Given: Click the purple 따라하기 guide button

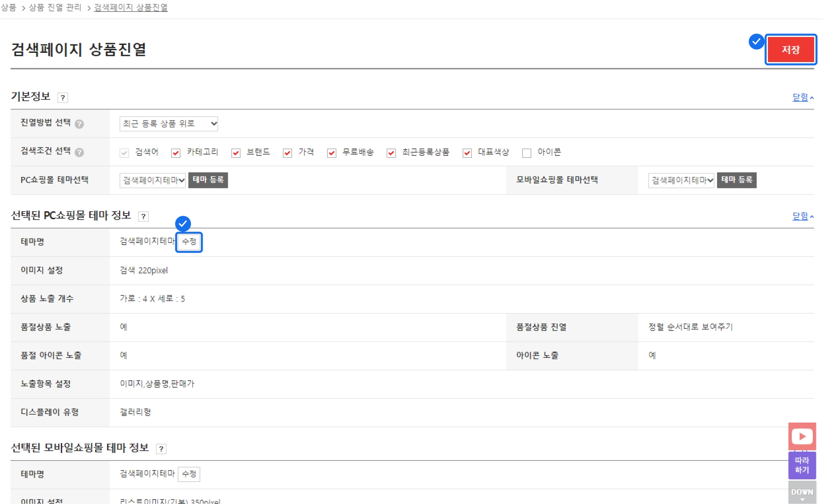Looking at the screenshot, I should [802, 465].
